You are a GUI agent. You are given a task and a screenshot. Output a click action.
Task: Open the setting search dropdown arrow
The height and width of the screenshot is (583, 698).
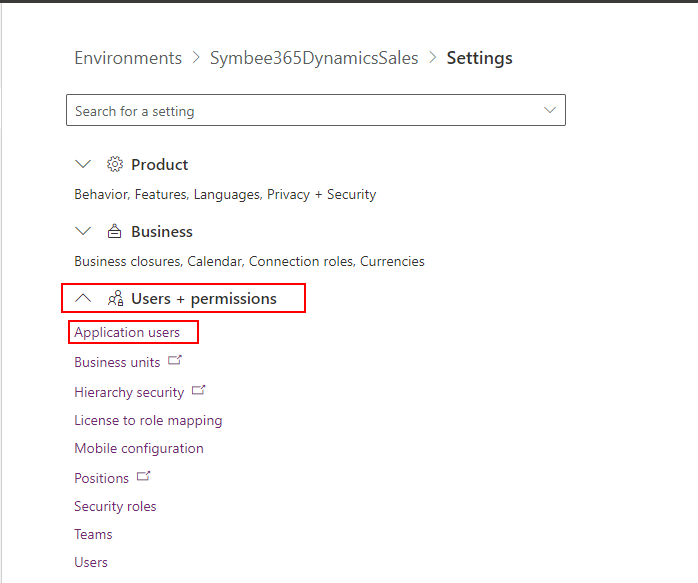coord(550,110)
